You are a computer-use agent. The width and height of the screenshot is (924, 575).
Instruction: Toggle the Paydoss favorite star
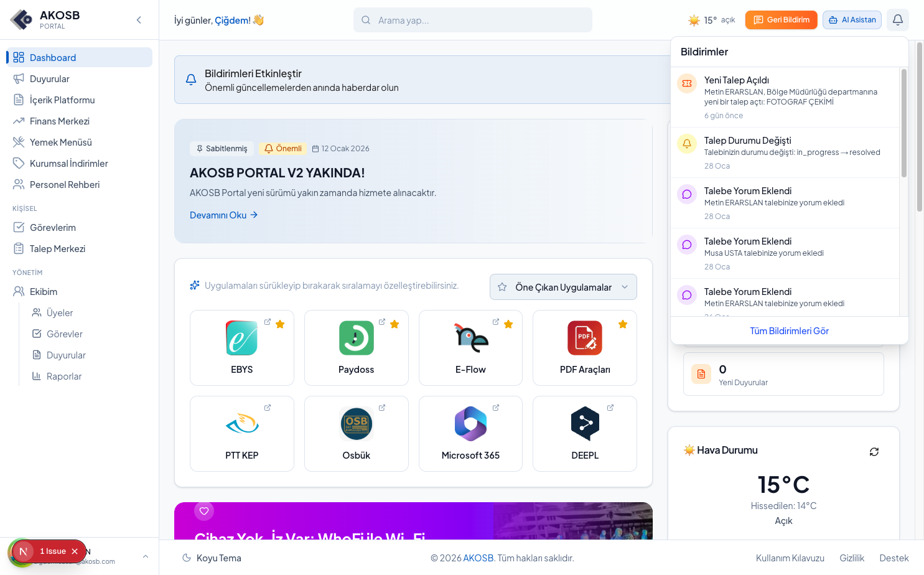coord(394,324)
